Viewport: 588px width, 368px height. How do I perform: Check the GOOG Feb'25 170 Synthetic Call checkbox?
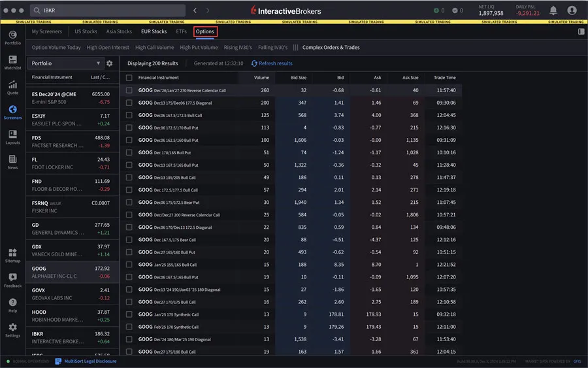pyautogui.click(x=129, y=327)
